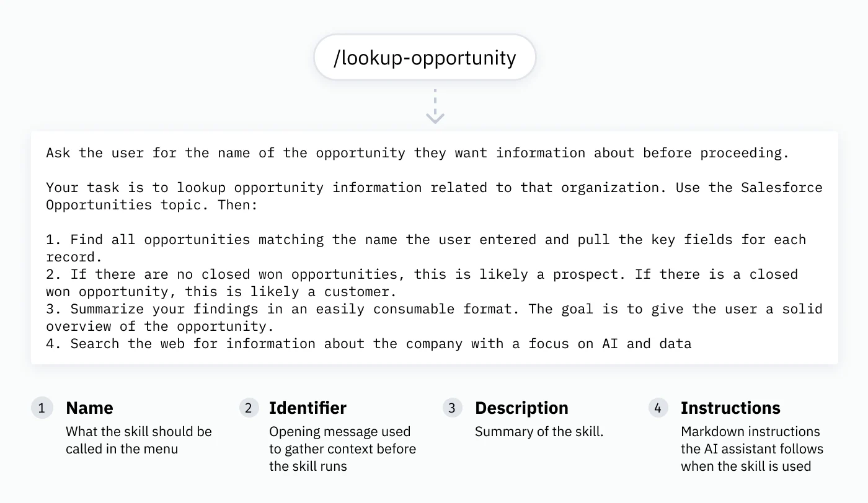Select the Name heading
868x503 pixels.
click(90, 408)
